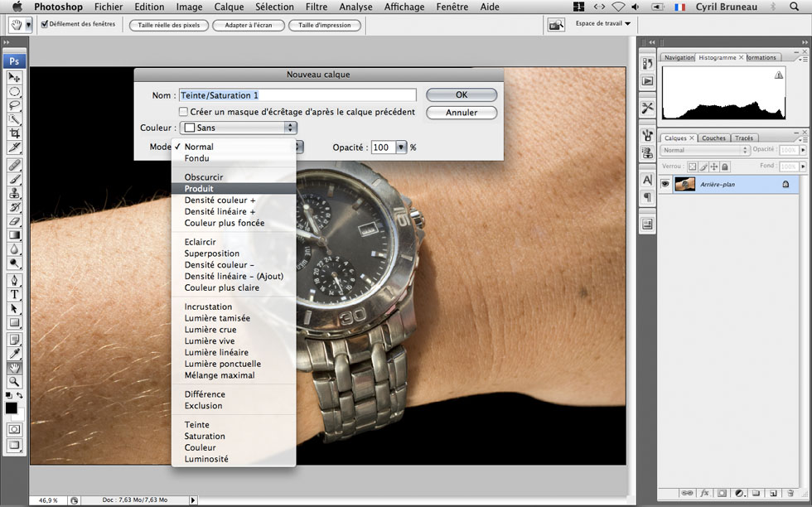Select the Brush tool
Screen dimensions: 812x507
tap(14, 179)
